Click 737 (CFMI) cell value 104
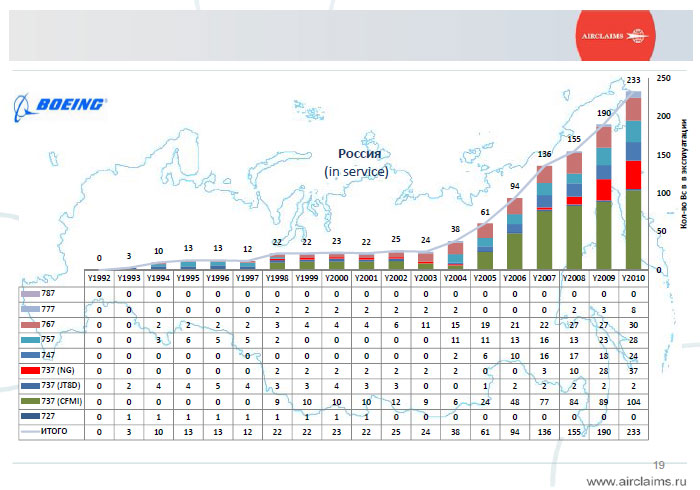The height and width of the screenshot is (490, 700). pyautogui.click(x=633, y=402)
